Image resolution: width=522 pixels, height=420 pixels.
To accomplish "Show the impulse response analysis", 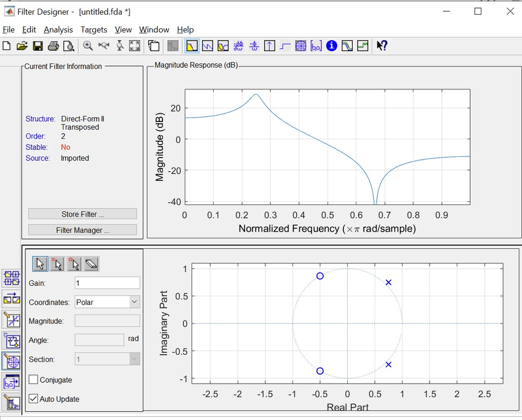I will click(270, 46).
